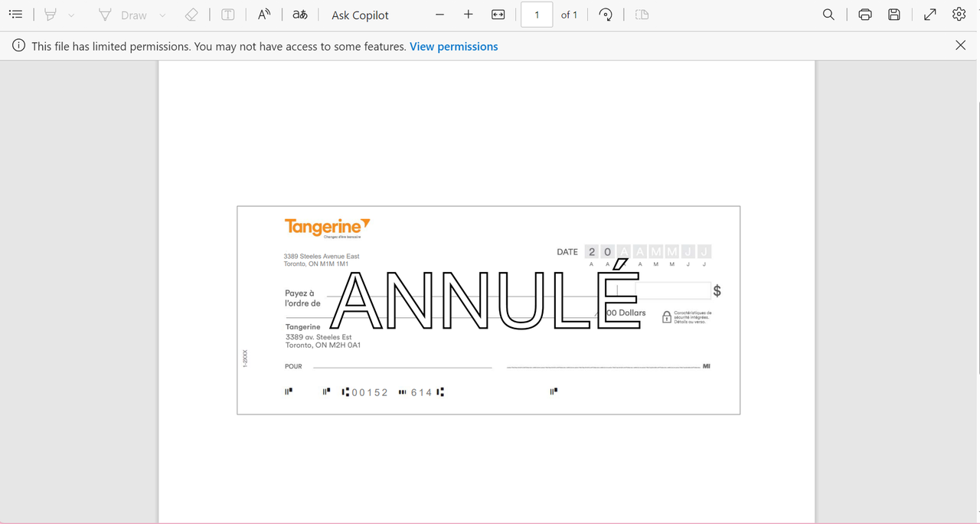The width and height of the screenshot is (980, 524).
Task: Open the View permissions link
Action: click(453, 47)
